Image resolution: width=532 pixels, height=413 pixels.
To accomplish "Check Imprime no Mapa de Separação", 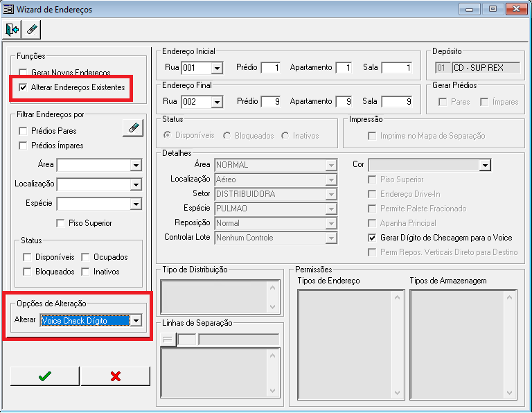I will 372,136.
